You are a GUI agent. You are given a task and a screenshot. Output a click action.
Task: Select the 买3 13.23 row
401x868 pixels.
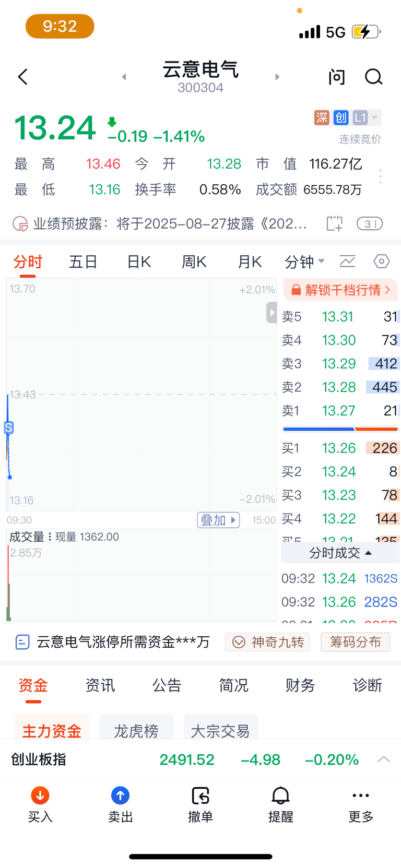(x=340, y=495)
